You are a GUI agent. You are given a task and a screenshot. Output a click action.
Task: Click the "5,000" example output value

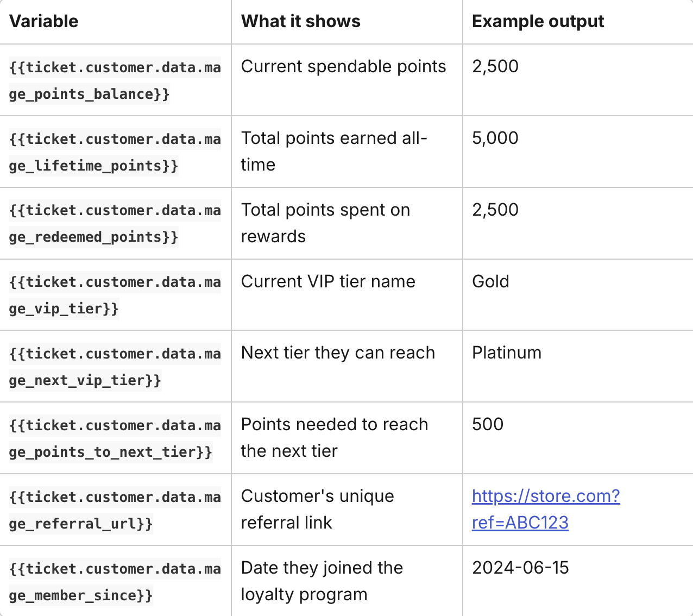tap(495, 139)
